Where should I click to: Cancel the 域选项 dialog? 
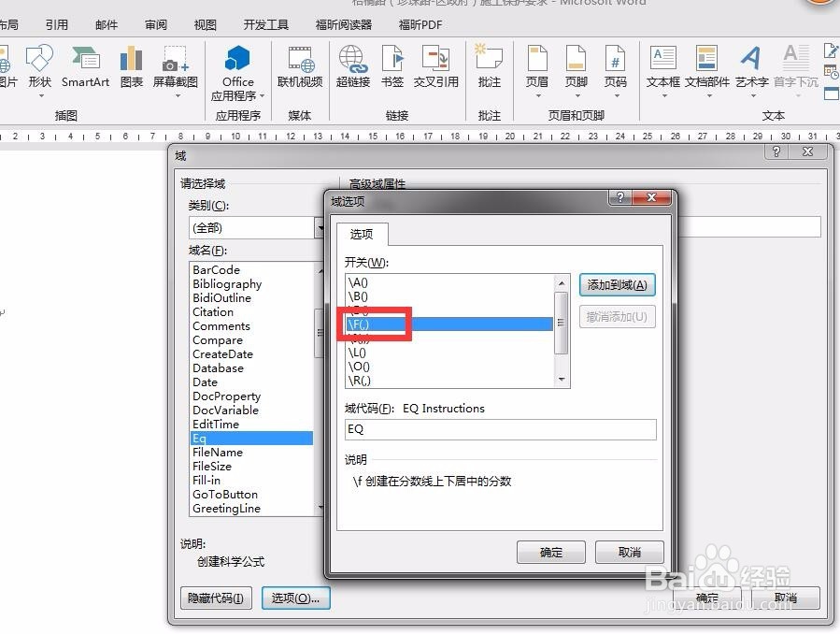pos(630,552)
